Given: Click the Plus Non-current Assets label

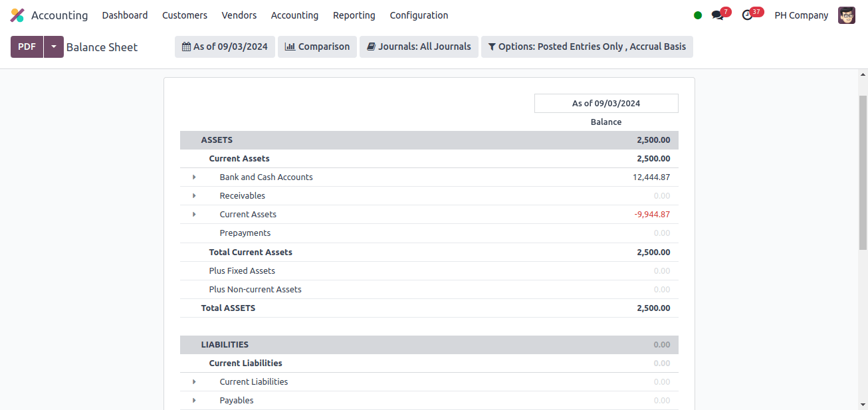Looking at the screenshot, I should click(x=255, y=290).
